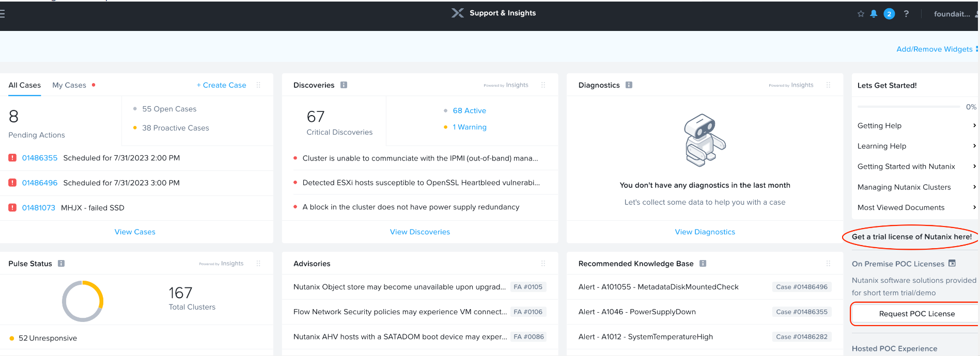Open Alert A101055 MetadataDiskMountedCheck
This screenshot has height=356, width=980.
coord(659,287)
